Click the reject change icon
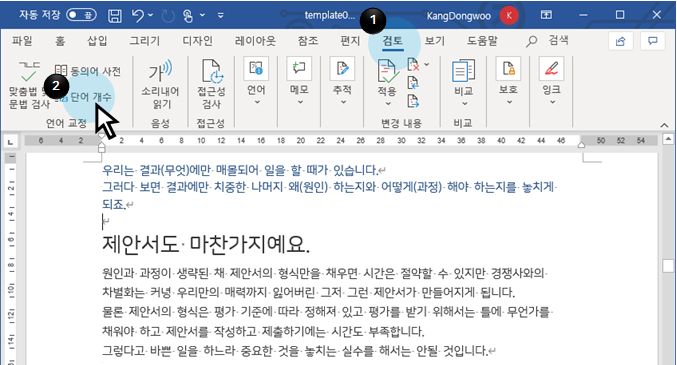Image resolution: width=677 pixels, height=365 pixels. [x=414, y=65]
